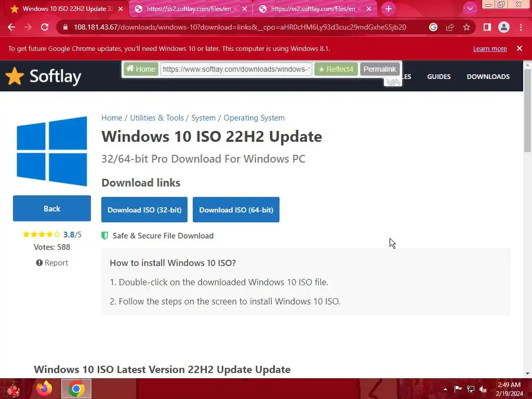Click System breadcrumb link
This screenshot has height=399, width=532.
coord(203,118)
